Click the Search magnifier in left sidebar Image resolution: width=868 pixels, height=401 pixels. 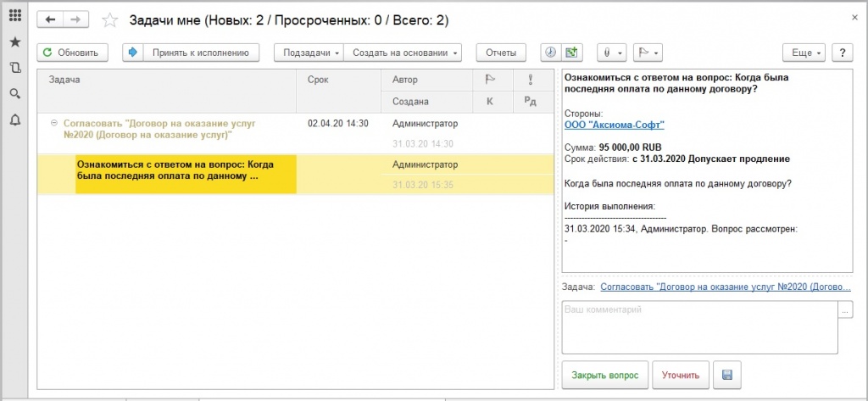14,93
